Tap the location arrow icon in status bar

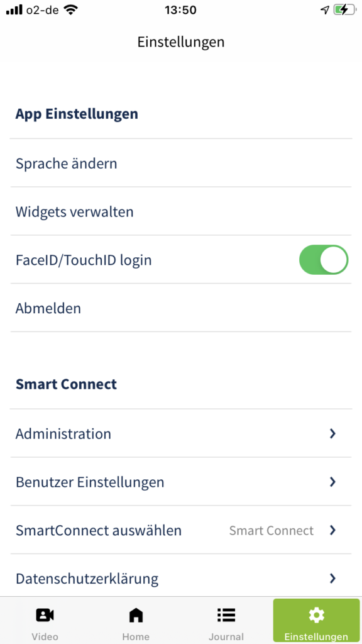(325, 10)
